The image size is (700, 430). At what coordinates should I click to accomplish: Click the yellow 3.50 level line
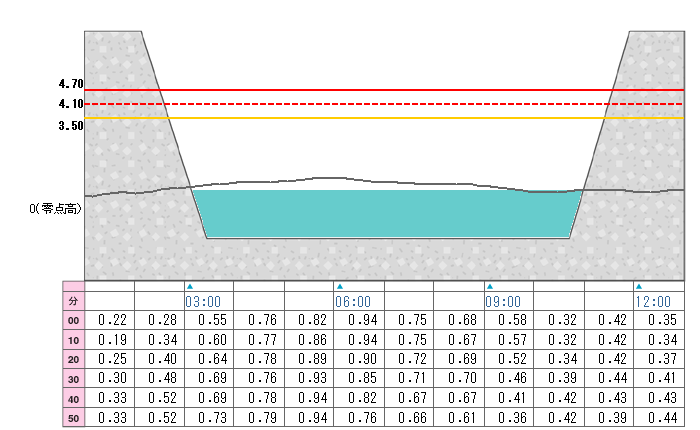tap(400, 118)
